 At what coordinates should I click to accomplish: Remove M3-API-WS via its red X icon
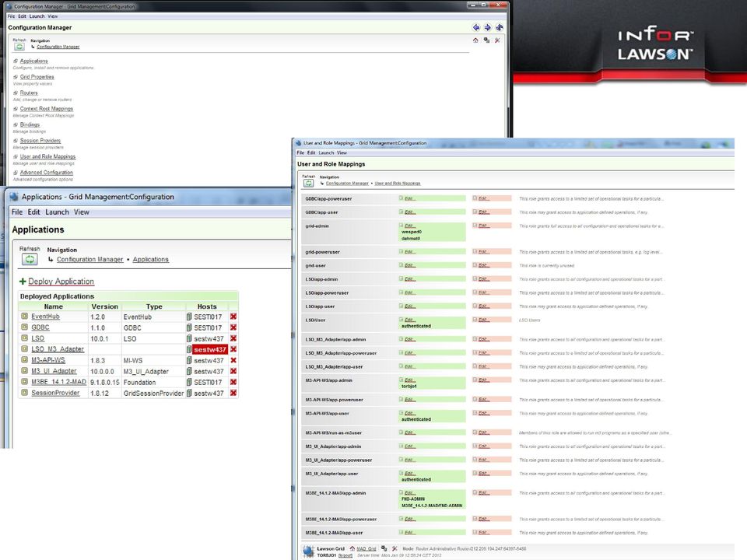pos(233,360)
